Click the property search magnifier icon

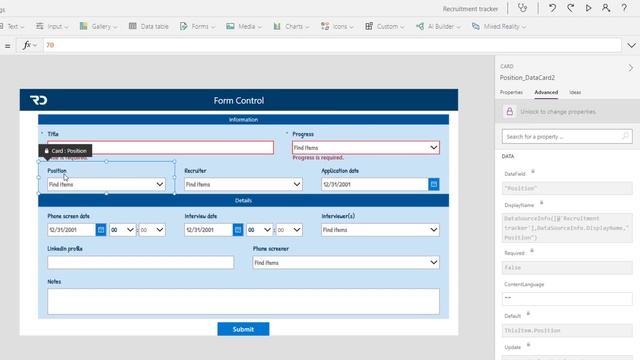click(625, 136)
